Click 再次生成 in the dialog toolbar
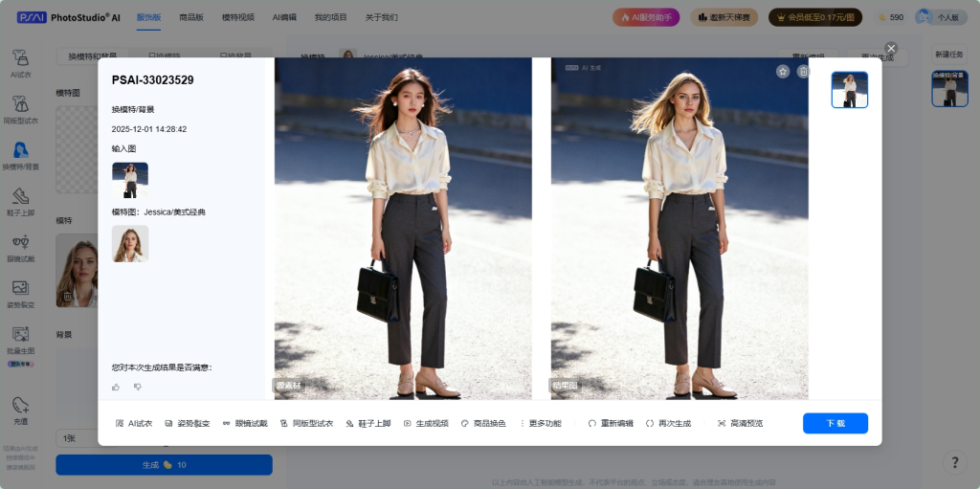 668,423
